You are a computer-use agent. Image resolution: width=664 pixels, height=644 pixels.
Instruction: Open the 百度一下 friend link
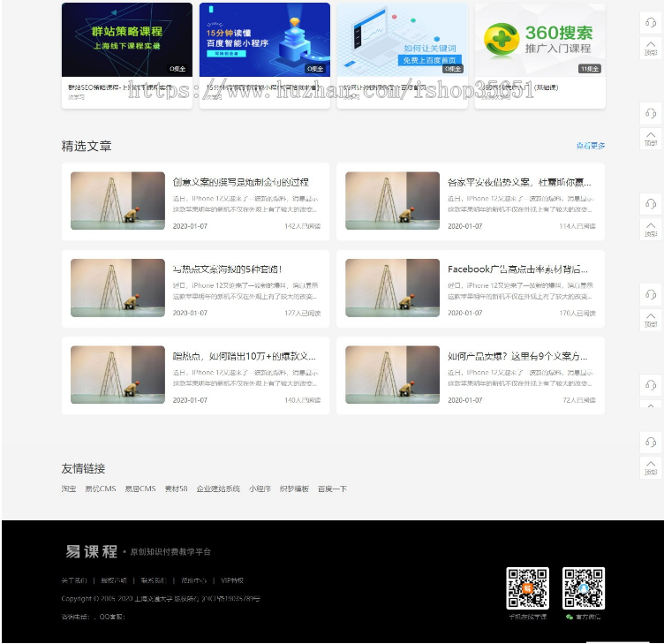[332, 489]
